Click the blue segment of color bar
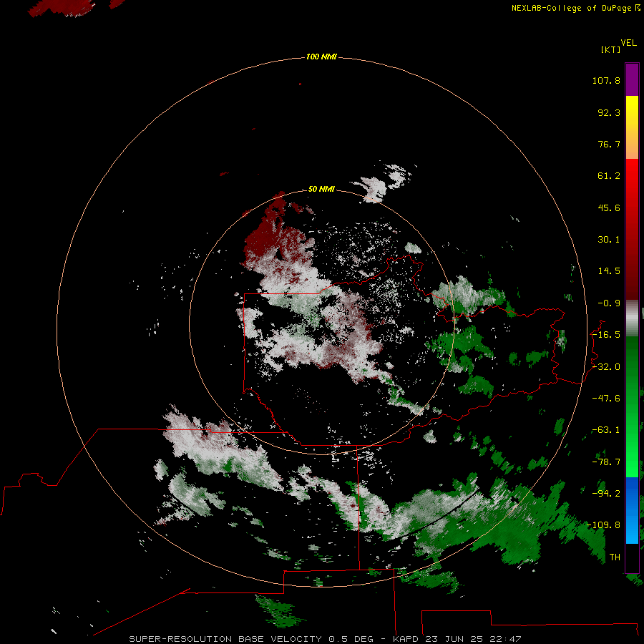This screenshot has width=644, height=644. (632, 510)
